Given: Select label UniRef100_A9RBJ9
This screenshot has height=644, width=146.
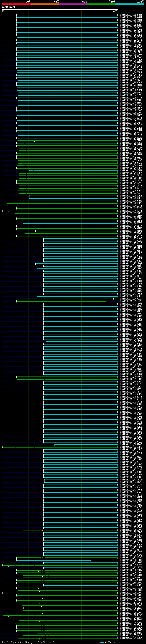Looking at the screenshot, I should pos(131,67).
